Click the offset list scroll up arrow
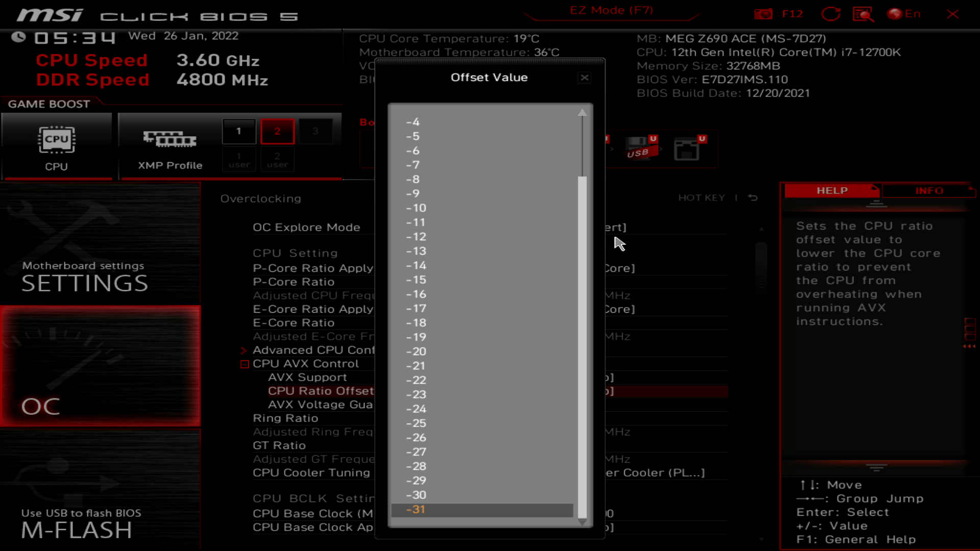 click(582, 112)
